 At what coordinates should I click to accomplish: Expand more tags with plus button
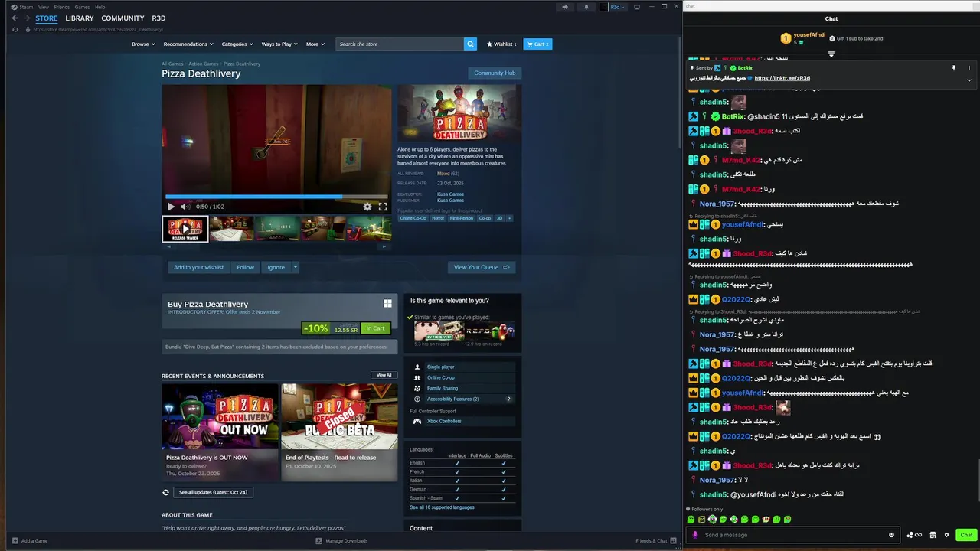(x=509, y=218)
